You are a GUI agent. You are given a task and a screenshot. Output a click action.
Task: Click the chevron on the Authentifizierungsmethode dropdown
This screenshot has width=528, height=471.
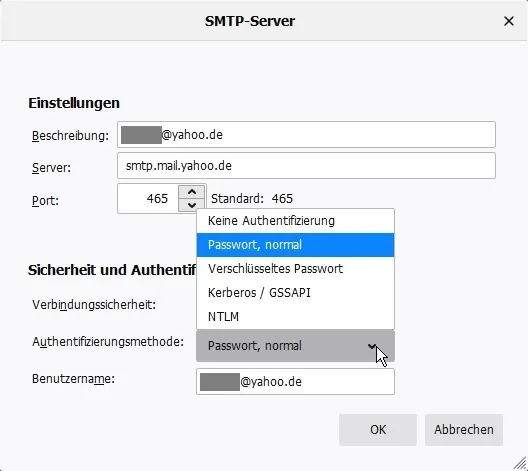(x=372, y=346)
